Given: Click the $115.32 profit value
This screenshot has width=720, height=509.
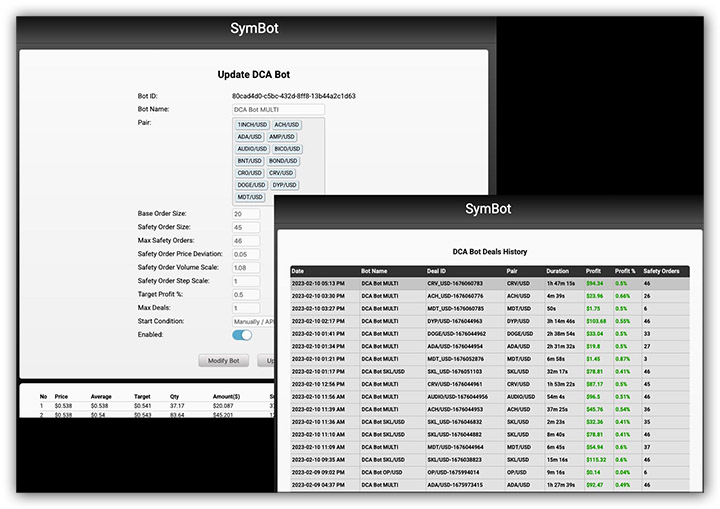Looking at the screenshot, I should click(596, 459).
